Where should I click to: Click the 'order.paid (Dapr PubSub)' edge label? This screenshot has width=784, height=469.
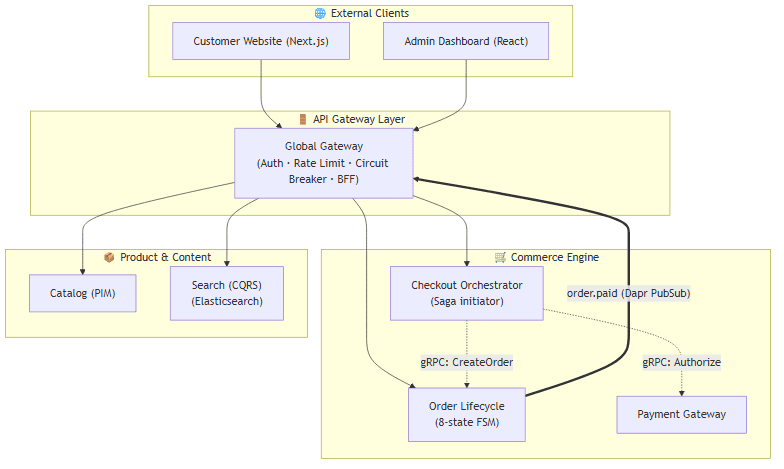click(628, 293)
